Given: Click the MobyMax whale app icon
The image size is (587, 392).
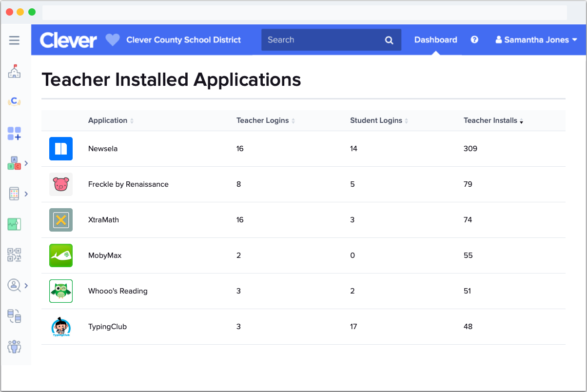Looking at the screenshot, I should (61, 255).
